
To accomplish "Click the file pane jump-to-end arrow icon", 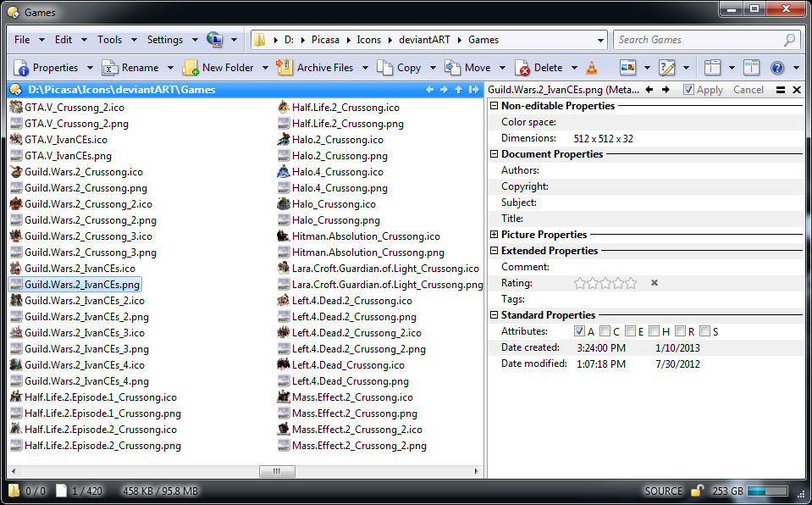I will coord(473,90).
